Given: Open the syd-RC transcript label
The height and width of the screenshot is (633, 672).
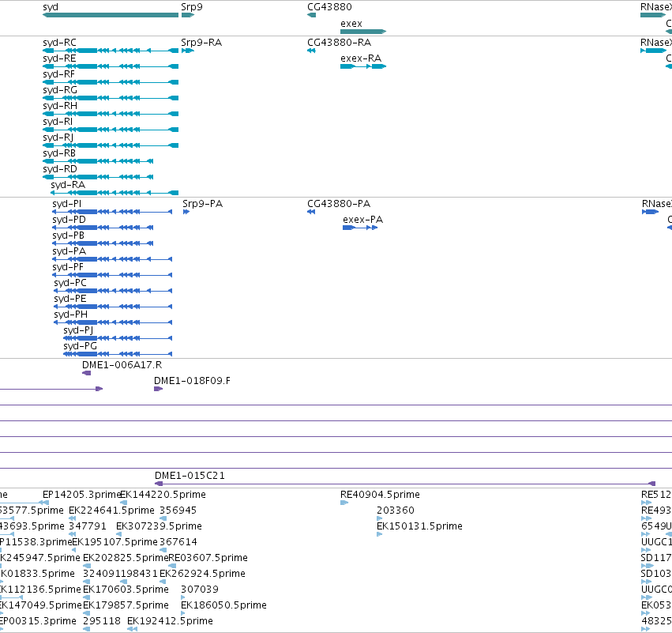Looking at the screenshot, I should coord(59,43).
